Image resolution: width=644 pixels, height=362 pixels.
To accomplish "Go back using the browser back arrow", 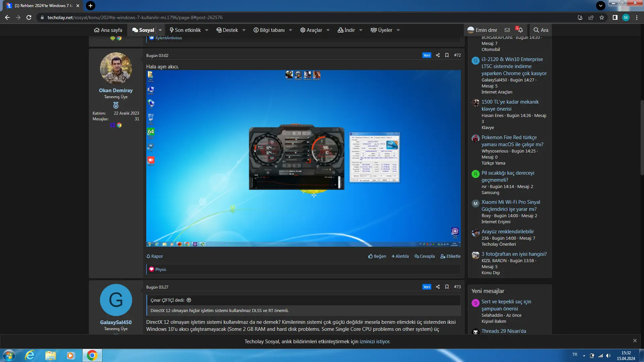I will click(x=7, y=17).
